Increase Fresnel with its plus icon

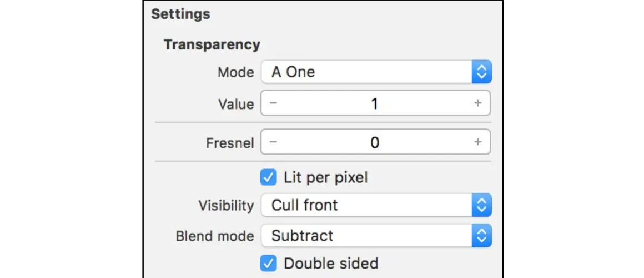478,142
